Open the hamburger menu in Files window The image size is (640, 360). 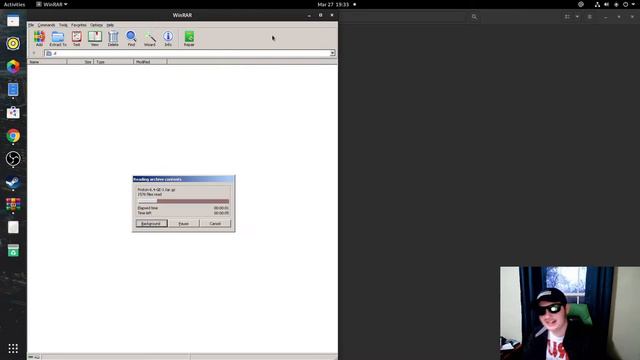(589, 17)
